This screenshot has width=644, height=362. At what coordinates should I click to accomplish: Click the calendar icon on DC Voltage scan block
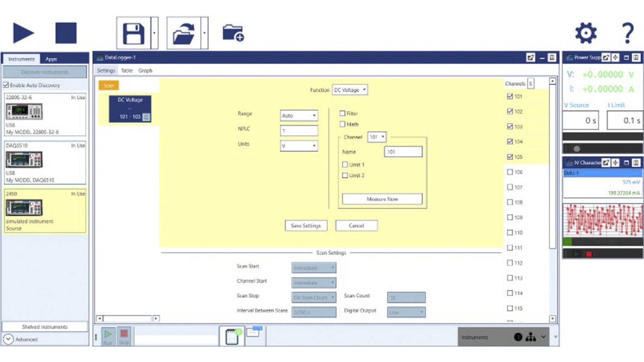(x=146, y=117)
